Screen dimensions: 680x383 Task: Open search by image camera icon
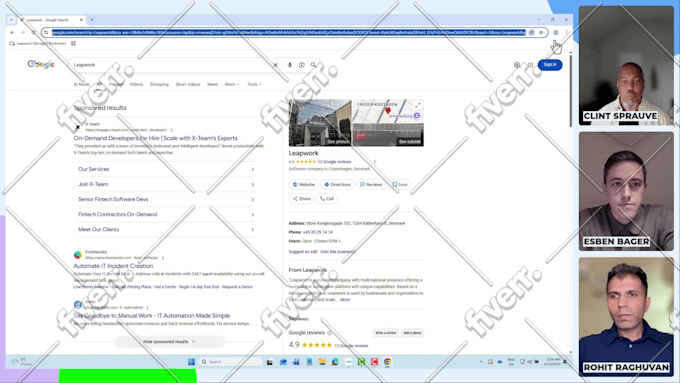point(302,65)
